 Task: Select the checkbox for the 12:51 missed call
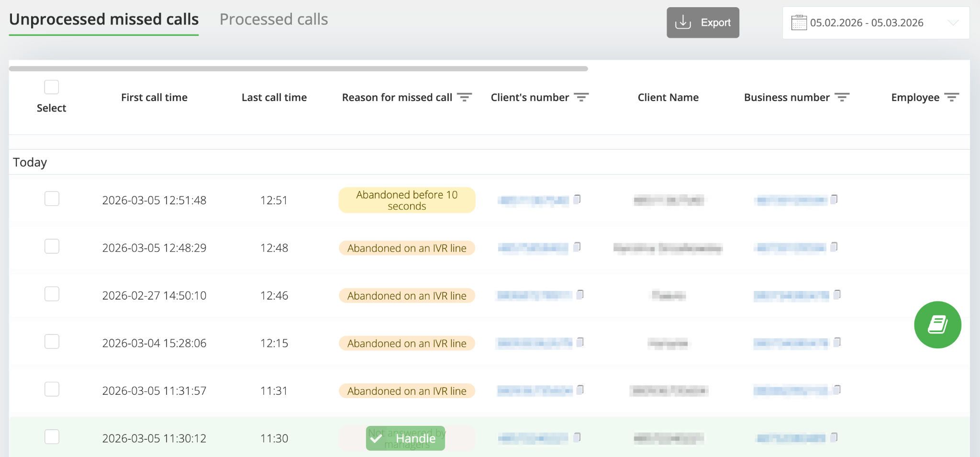pos(52,199)
